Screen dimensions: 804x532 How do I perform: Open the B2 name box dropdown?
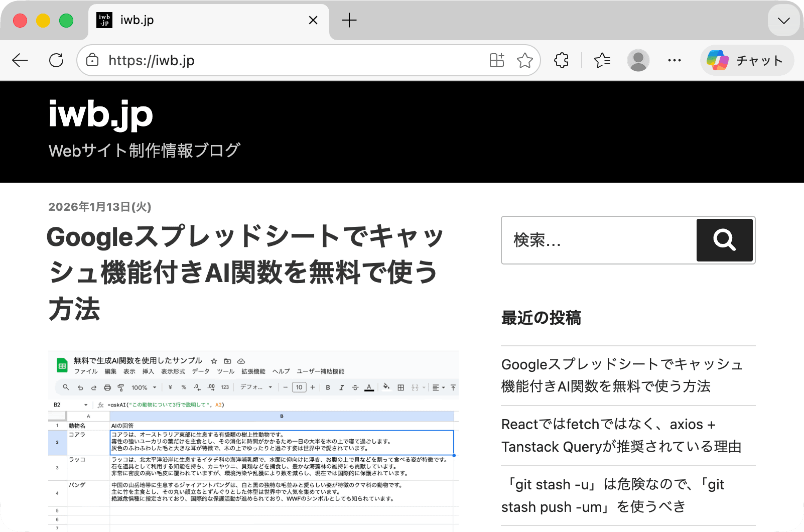pyautogui.click(x=86, y=405)
